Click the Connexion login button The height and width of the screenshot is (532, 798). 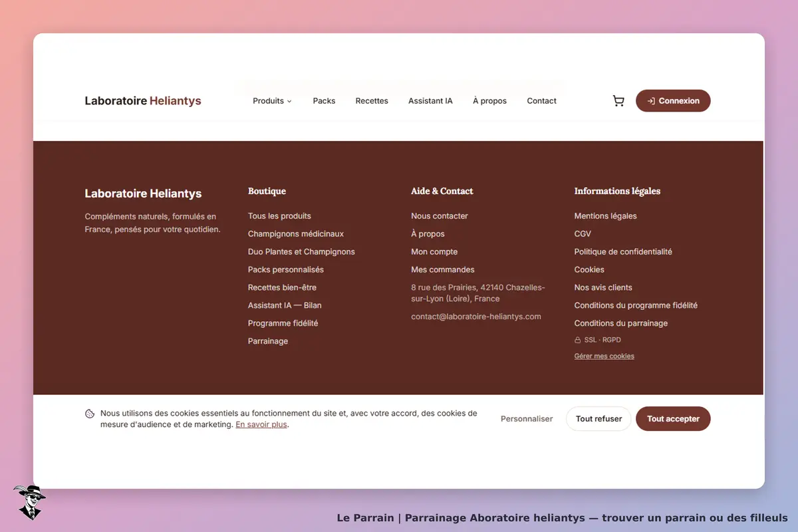[673, 101]
